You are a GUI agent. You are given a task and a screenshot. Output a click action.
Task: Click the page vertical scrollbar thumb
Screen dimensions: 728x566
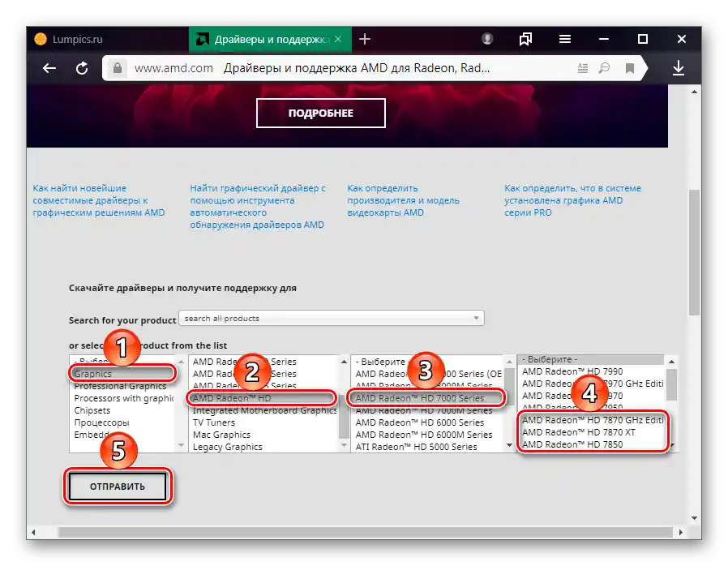[694, 252]
